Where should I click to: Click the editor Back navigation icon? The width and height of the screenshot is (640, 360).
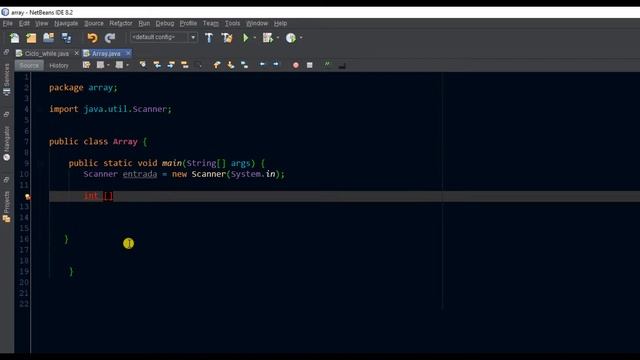100,65
